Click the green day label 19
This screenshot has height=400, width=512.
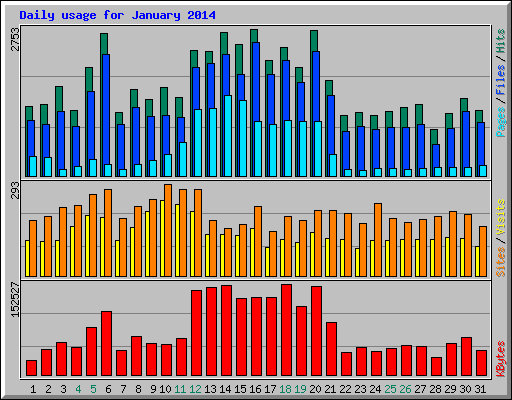(x=300, y=389)
